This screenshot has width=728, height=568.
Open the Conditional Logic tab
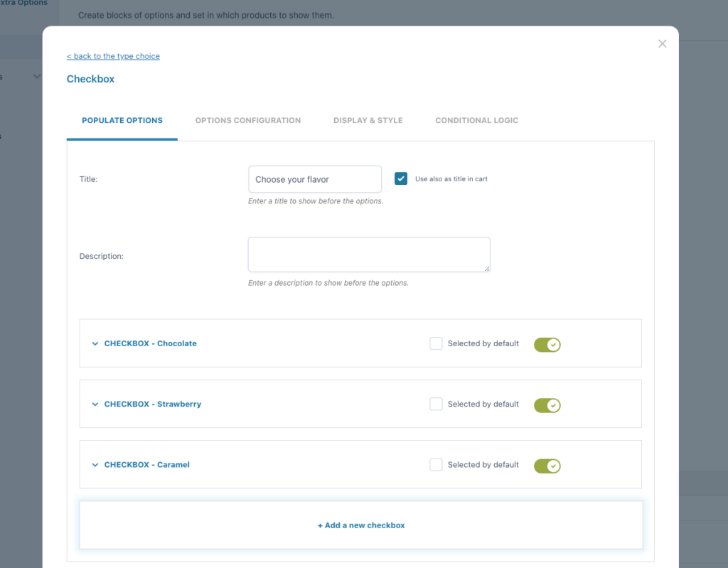(476, 120)
